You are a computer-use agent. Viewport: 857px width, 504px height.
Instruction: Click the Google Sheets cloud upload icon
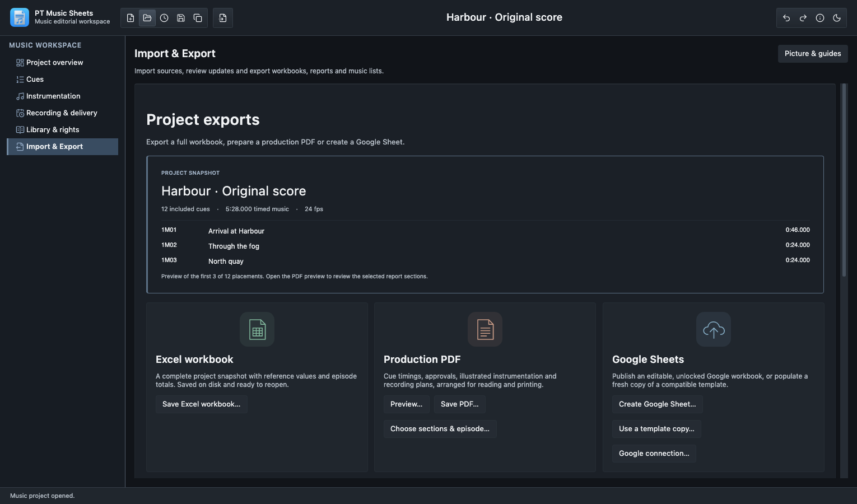[714, 329]
